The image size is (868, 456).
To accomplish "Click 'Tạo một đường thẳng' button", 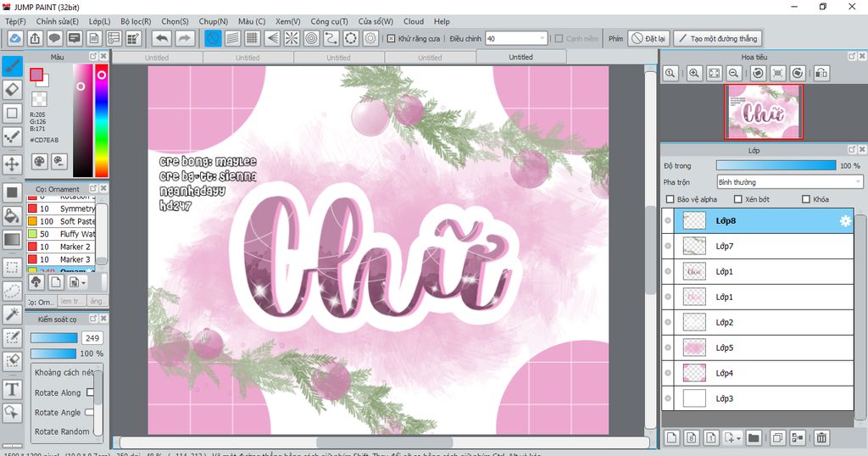I will coord(718,39).
